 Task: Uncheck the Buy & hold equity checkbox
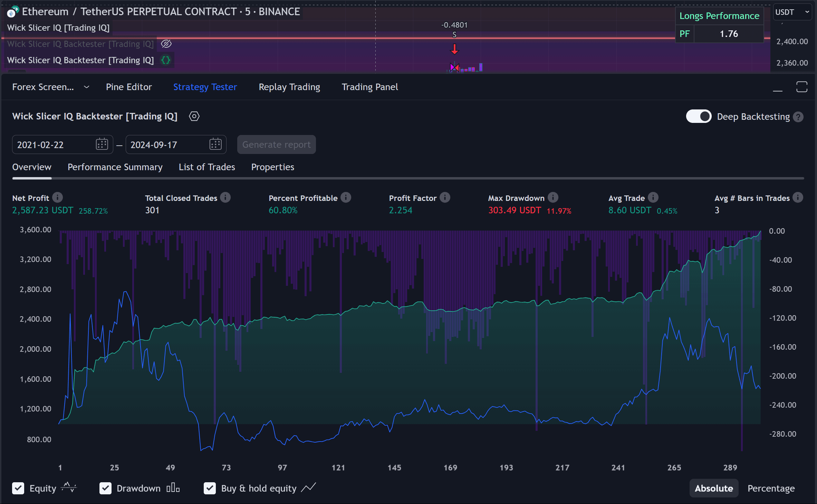tap(210, 488)
